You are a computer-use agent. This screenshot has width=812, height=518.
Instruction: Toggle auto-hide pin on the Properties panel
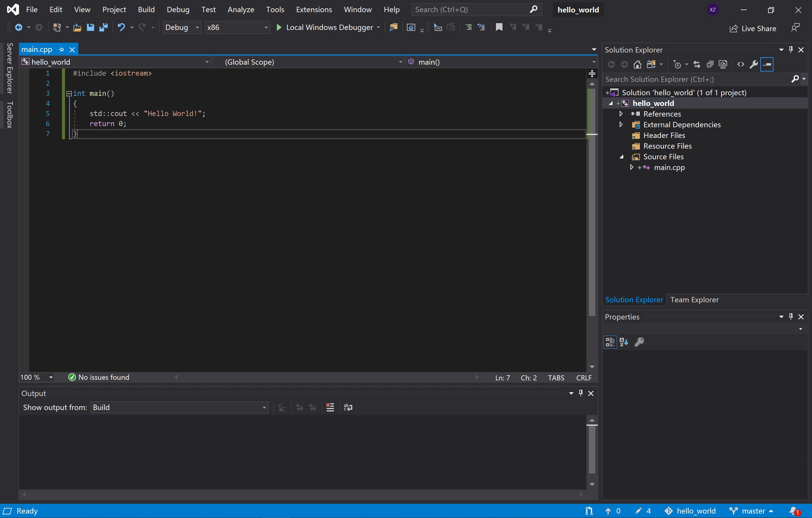point(791,317)
